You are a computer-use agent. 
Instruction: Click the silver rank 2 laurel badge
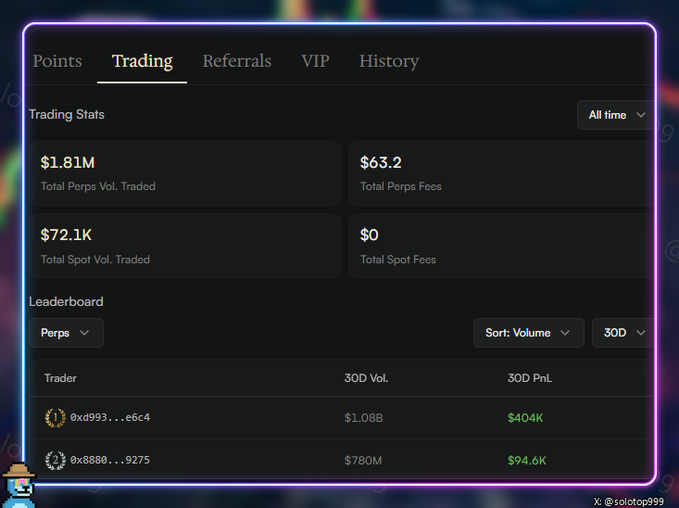tap(55, 460)
